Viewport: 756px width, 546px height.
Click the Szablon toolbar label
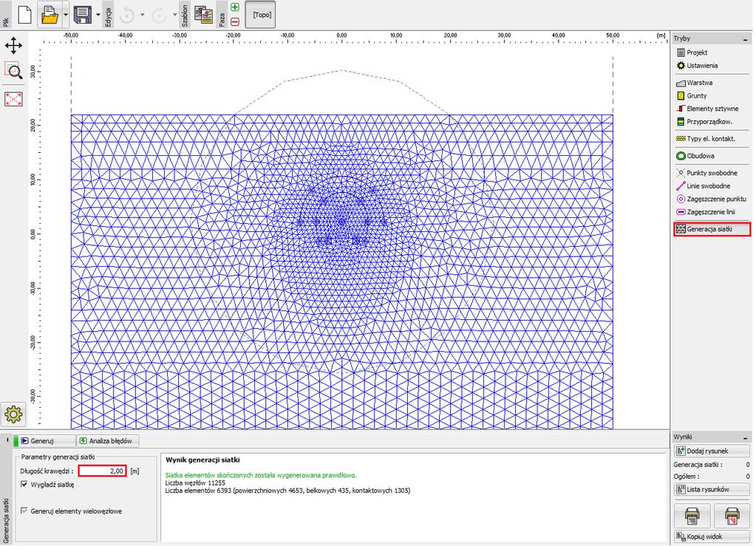[x=185, y=16]
